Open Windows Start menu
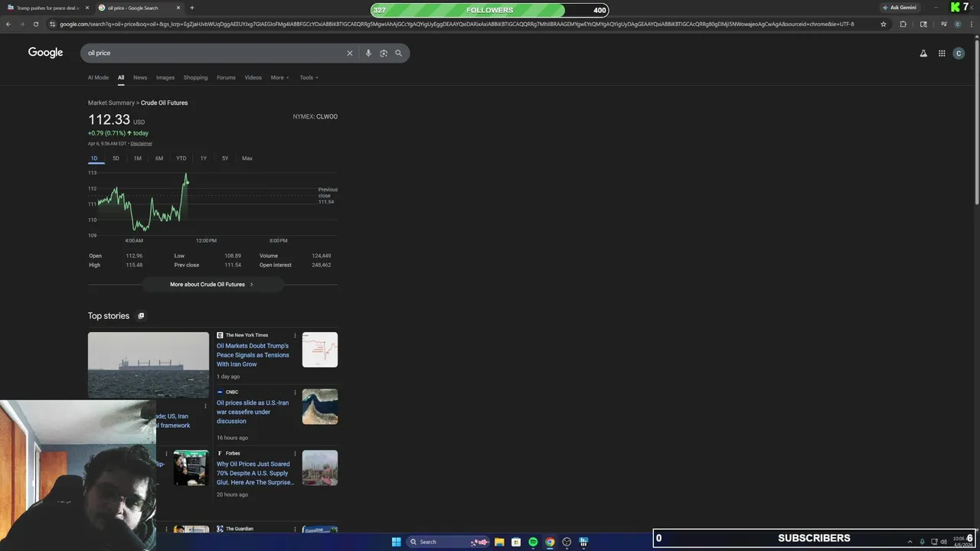Viewport: 980px width, 551px height. (x=397, y=542)
